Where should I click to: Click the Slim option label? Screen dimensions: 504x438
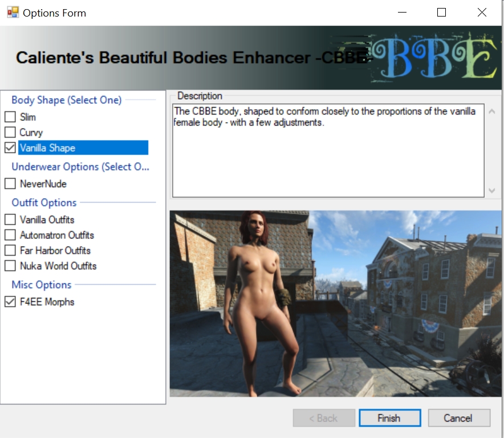(27, 117)
